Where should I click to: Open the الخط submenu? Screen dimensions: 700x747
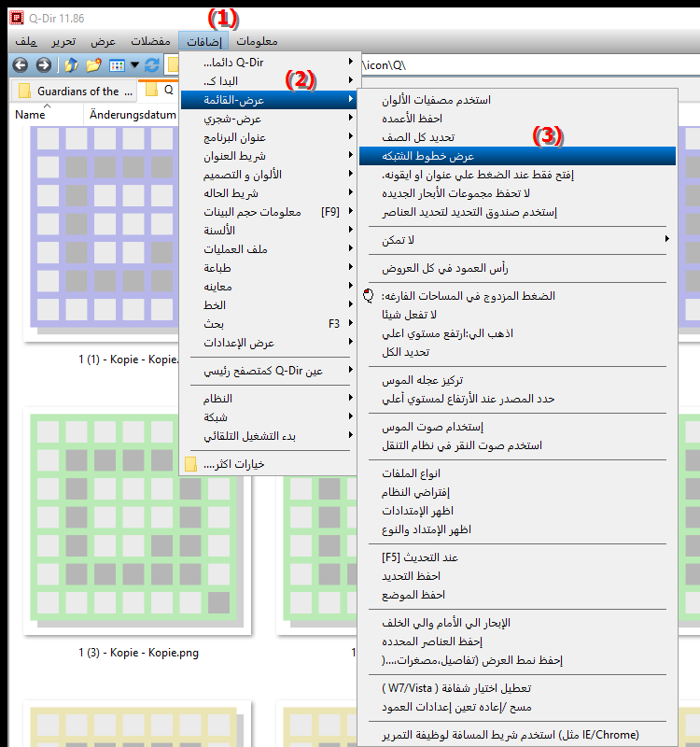click(269, 305)
